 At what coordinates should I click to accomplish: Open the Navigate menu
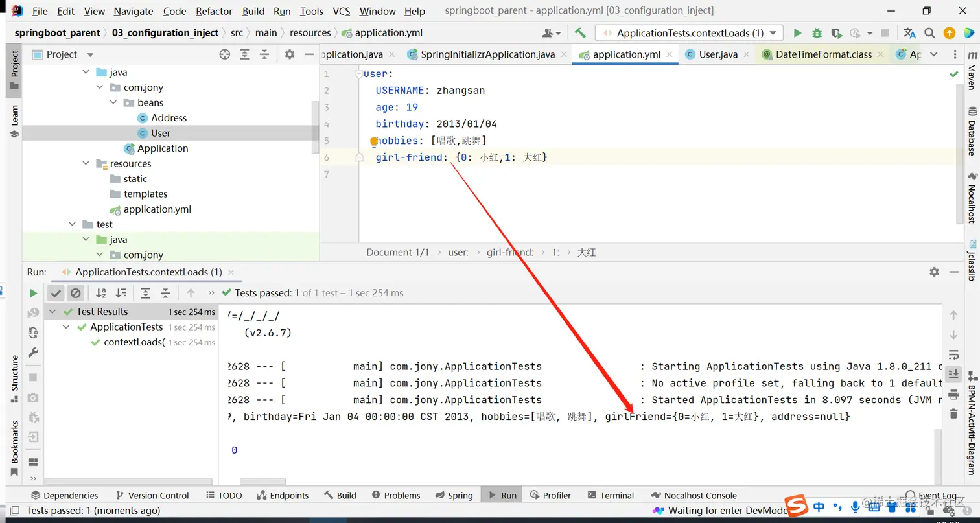pos(134,11)
